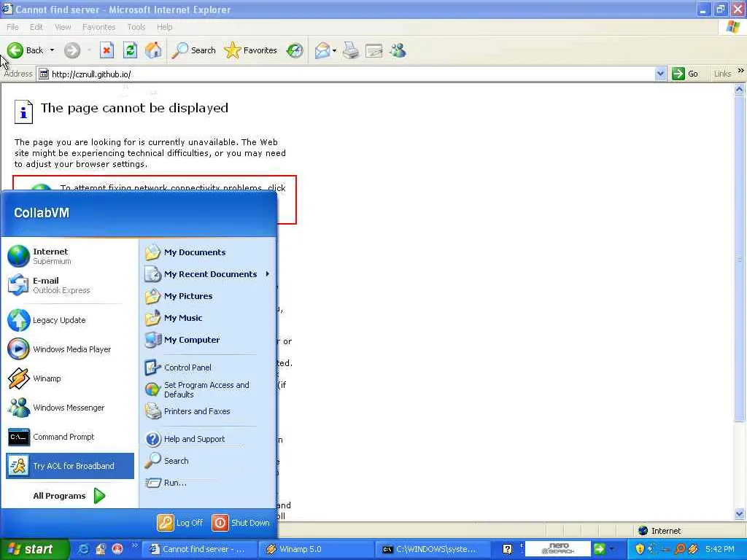747x560 pixels.
Task: Click the Print icon in the IE toolbar
Action: [351, 50]
